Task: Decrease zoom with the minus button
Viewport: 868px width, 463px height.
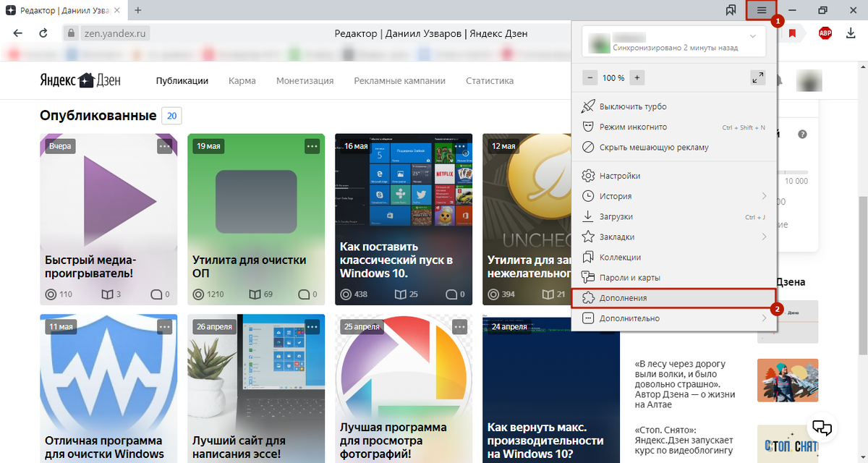Action: [x=590, y=77]
